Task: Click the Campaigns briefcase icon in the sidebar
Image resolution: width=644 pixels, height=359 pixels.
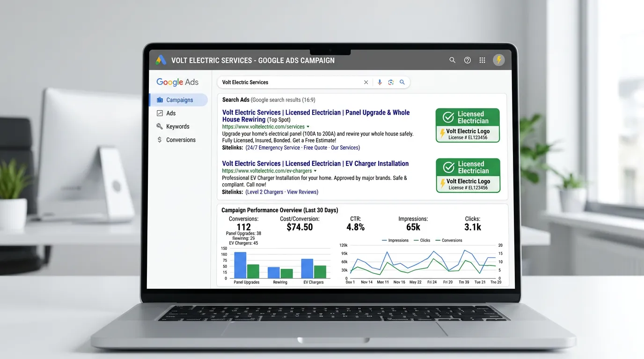Action: [160, 100]
